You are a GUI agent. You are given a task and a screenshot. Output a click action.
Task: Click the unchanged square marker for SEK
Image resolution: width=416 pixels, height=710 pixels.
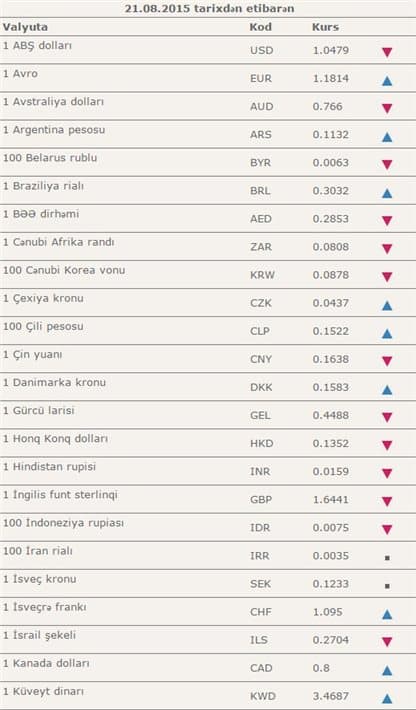387,586
